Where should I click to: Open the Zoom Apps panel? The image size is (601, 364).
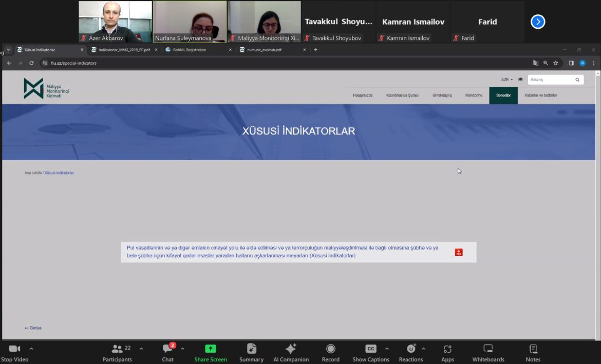coord(447,349)
